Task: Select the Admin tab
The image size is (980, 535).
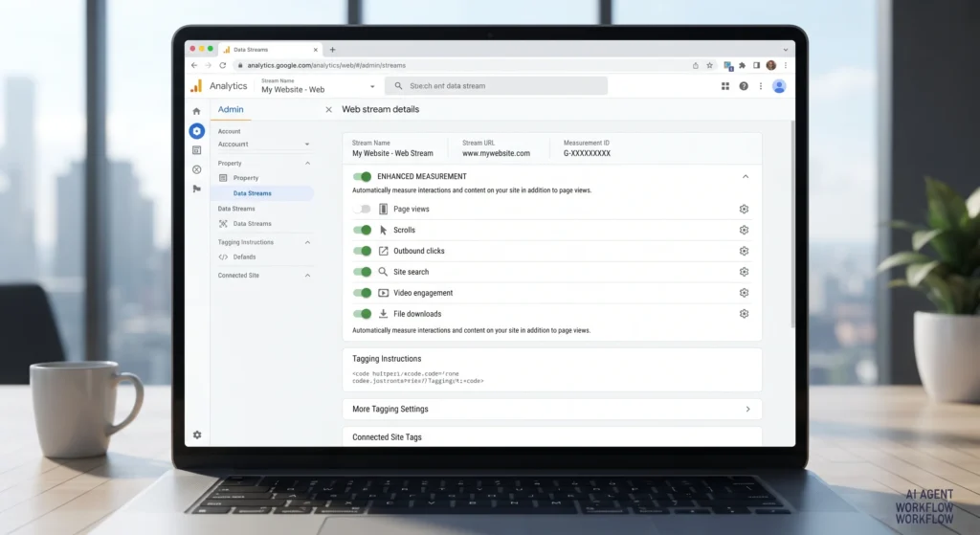Action: coord(231,109)
